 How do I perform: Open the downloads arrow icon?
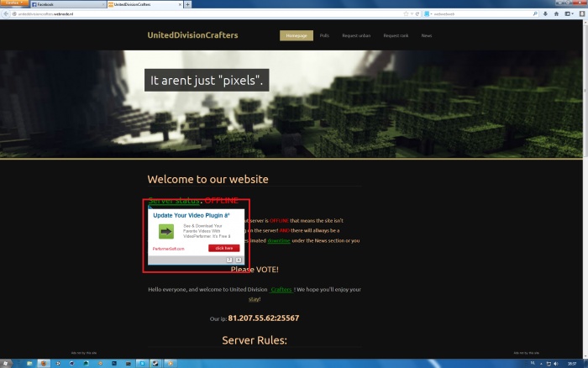545,14
